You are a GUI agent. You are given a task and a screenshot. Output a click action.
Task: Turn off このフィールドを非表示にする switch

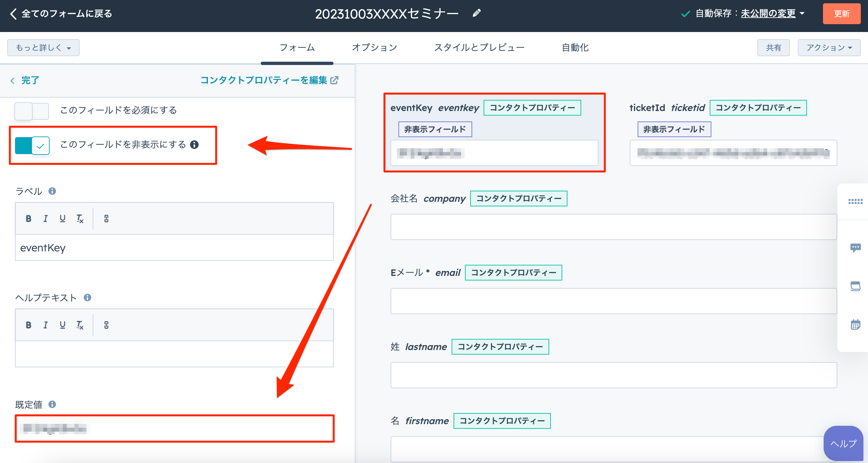(32, 145)
